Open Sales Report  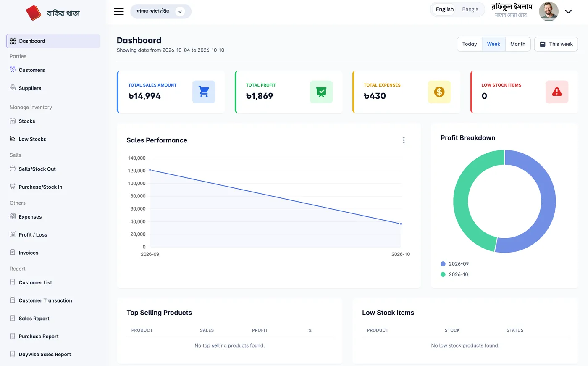[34, 319]
